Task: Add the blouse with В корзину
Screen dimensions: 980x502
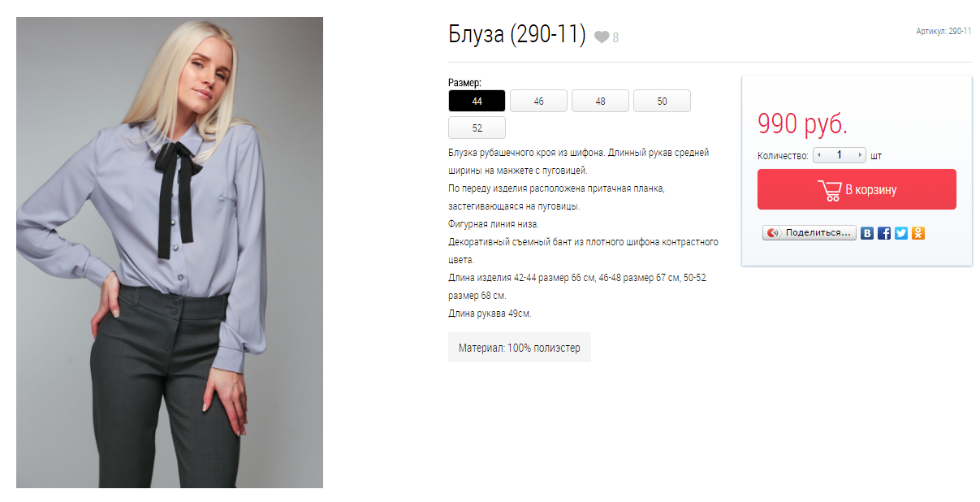Action: point(857,189)
